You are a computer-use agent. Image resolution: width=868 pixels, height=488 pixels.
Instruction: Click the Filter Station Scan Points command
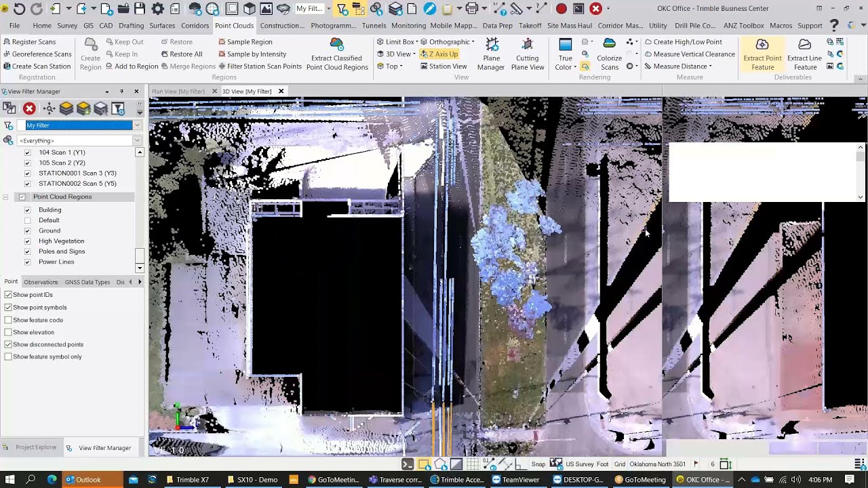click(x=260, y=66)
